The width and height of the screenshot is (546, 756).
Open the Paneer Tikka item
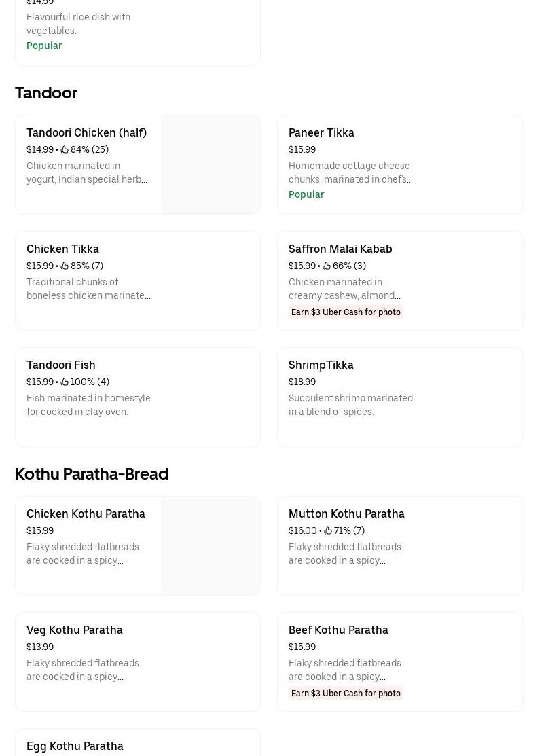point(321,133)
